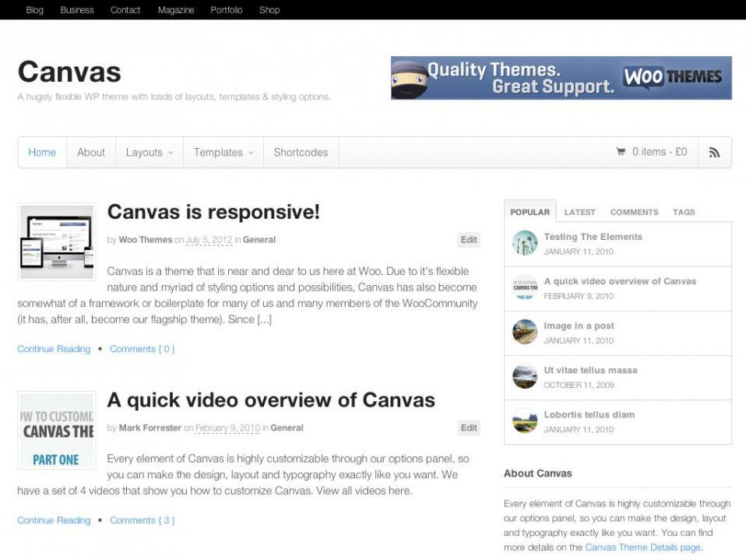Click the WooThemes banner advertisement
This screenshot has height=560, width=746.
click(561, 78)
